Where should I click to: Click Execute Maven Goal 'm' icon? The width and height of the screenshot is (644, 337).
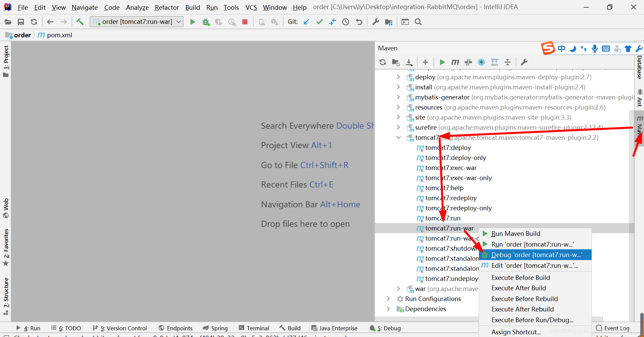click(x=455, y=62)
